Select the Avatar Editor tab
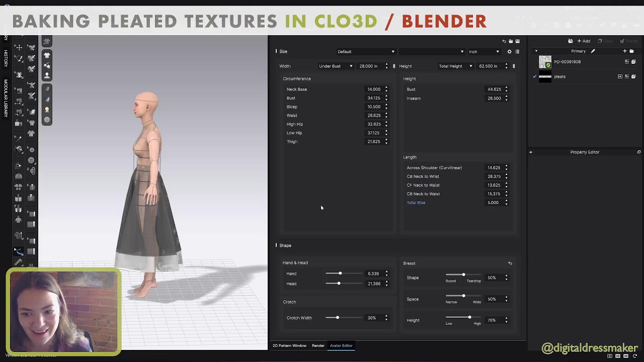Screen dimensions: 644x362 point(341,345)
